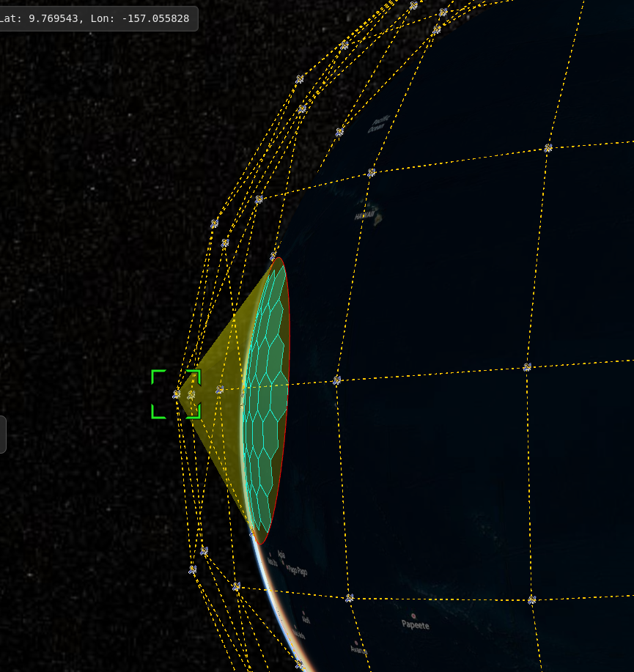Click the Pacific Ocean map label
634x672 pixels.
378,125
